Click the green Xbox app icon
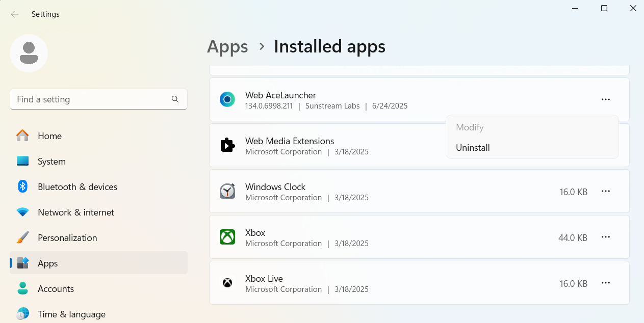Image resolution: width=644 pixels, height=323 pixels. coord(227,237)
